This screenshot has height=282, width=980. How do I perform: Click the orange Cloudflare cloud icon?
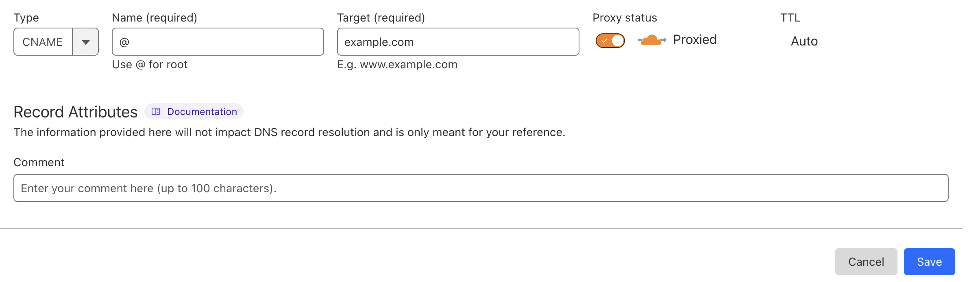651,39
